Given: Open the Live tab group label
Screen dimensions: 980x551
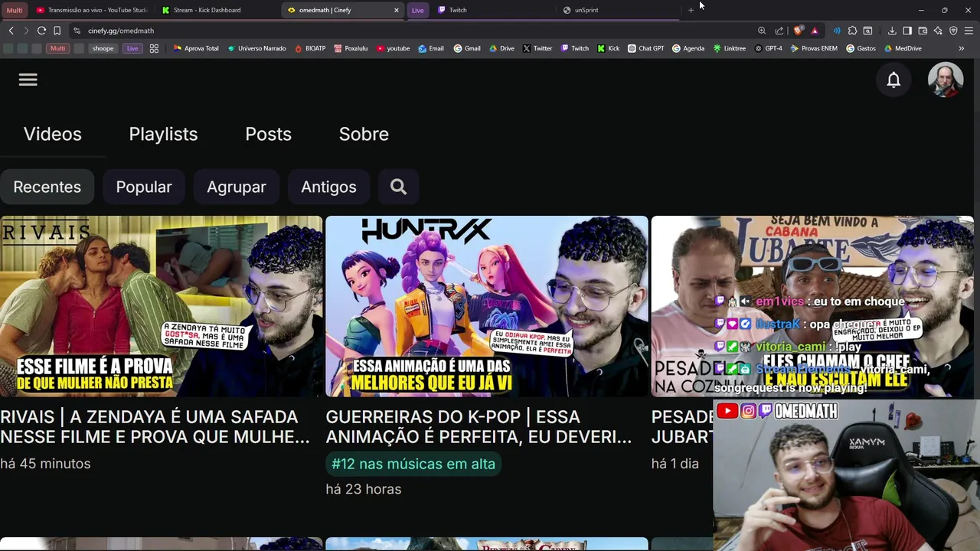Looking at the screenshot, I should pos(417,10).
